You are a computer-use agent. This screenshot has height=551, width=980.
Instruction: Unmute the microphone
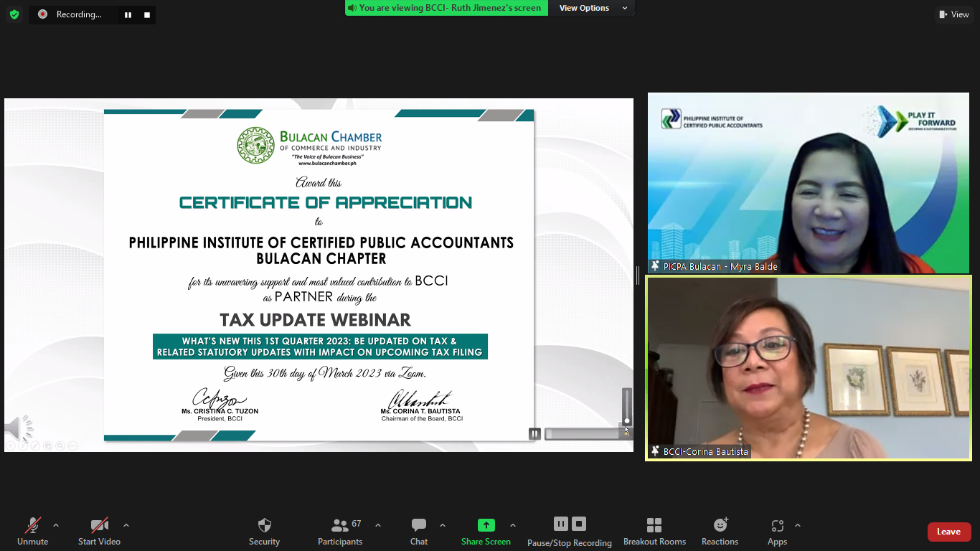(33, 532)
